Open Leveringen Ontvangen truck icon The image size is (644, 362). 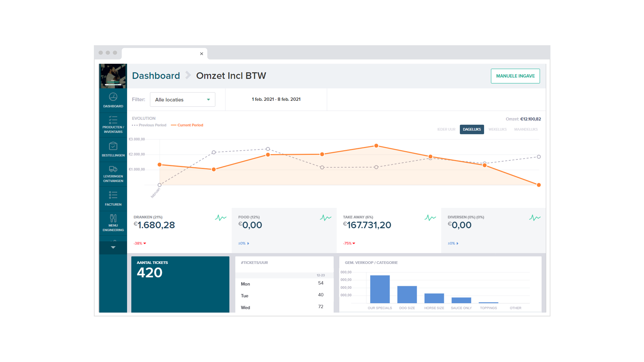[113, 169]
